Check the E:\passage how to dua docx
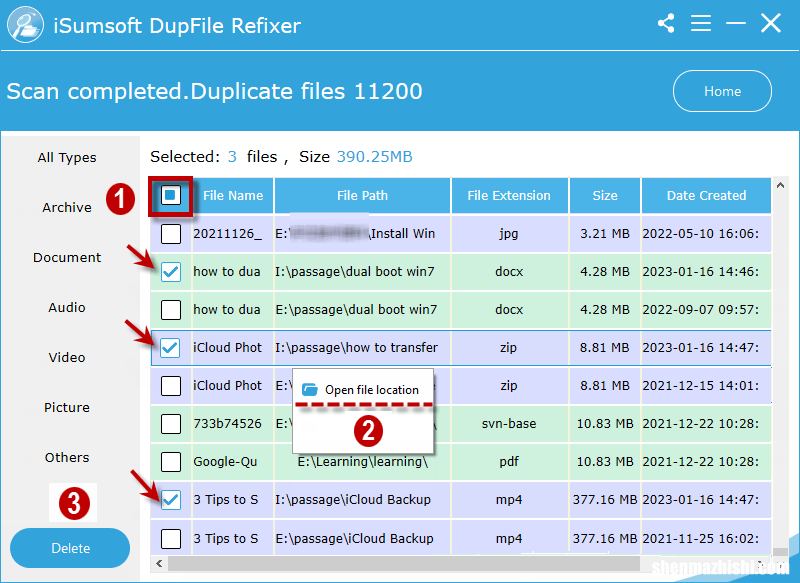800x583 pixels. click(x=171, y=310)
